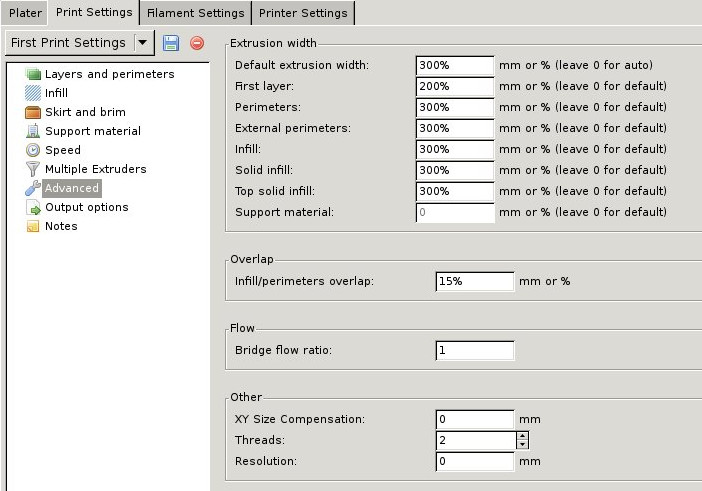Screen dimensions: 702x491
Task: Click the Multiple Extruders funnel icon
Action: (x=34, y=169)
